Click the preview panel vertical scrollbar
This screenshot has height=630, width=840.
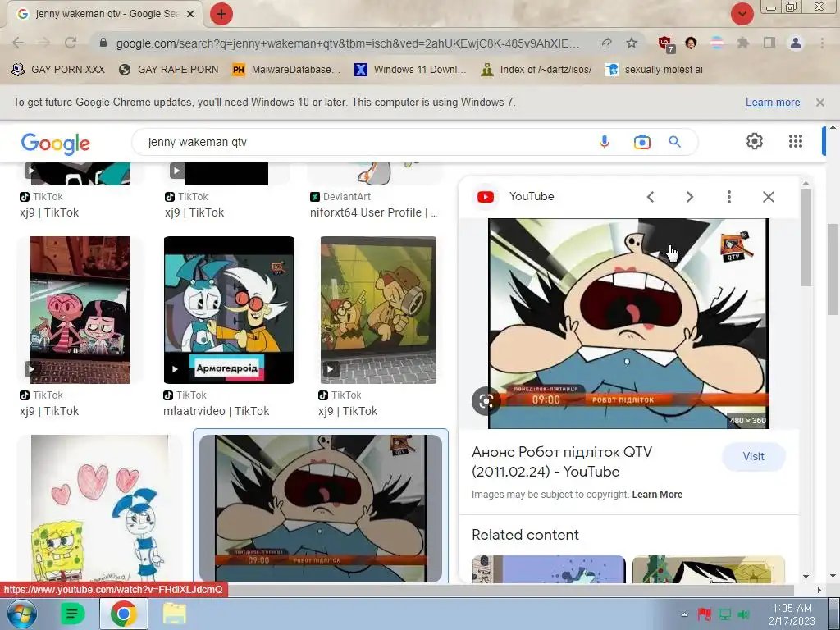(806, 238)
